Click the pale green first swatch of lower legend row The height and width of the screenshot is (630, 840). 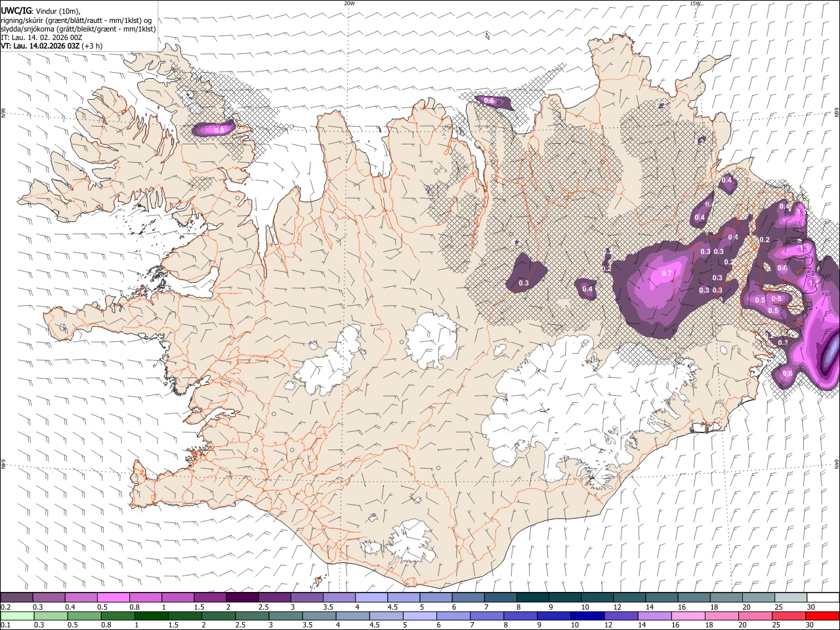pos(16,616)
